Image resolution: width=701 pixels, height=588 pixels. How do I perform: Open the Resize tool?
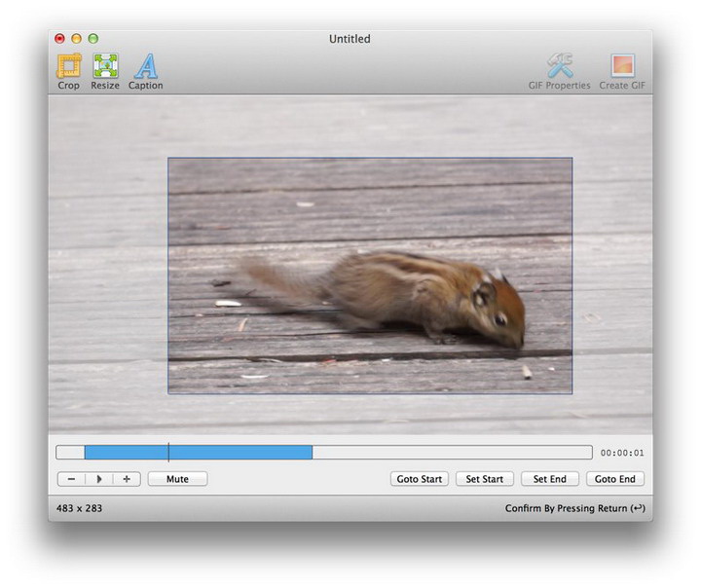click(x=105, y=67)
